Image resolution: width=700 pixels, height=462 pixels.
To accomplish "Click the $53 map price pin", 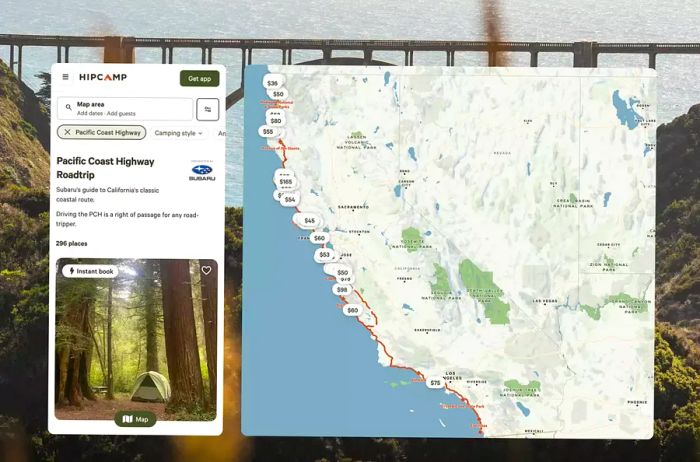I will tap(325, 255).
